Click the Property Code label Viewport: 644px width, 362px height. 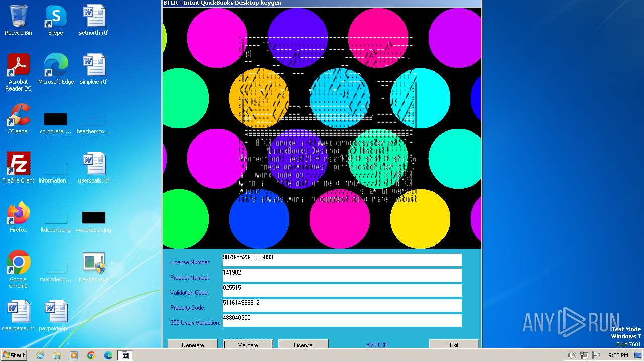[x=187, y=308]
